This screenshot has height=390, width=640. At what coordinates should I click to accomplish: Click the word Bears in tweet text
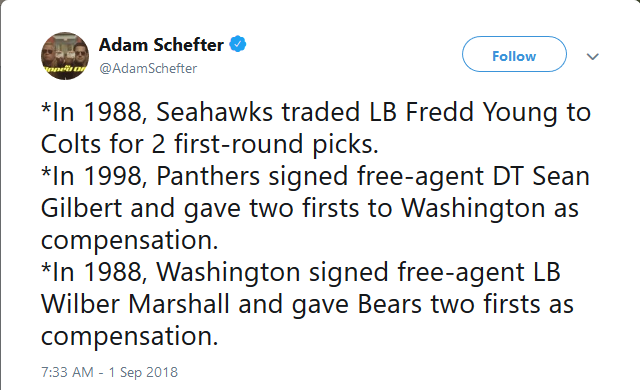click(x=389, y=304)
